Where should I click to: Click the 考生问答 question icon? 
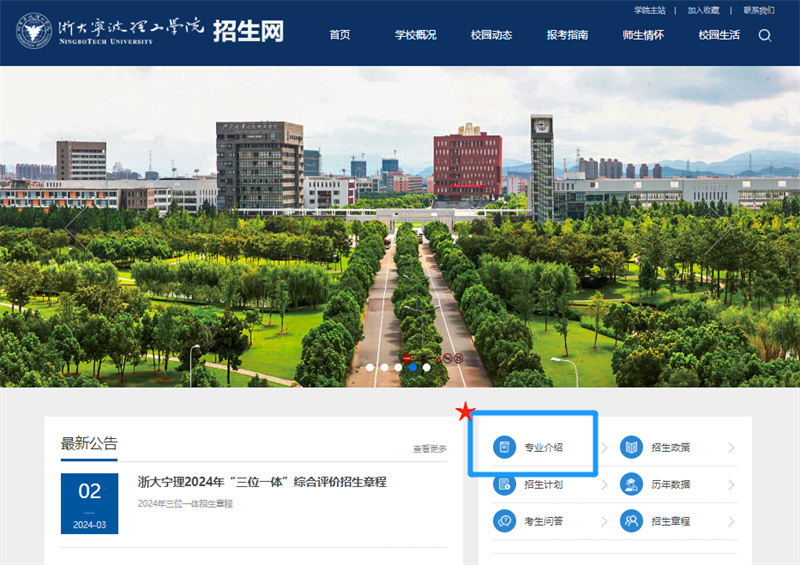click(x=505, y=521)
